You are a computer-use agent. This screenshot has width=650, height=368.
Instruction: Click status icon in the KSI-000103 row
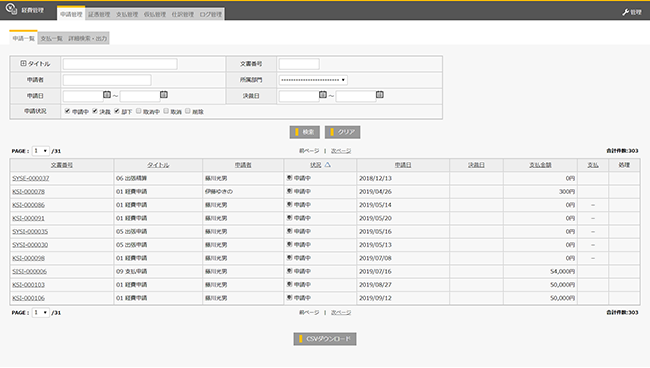pyautogui.click(x=289, y=284)
